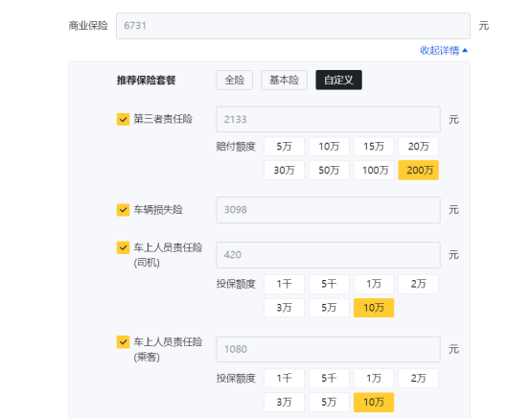Viewport: 530px width, 420px height.
Task: Click the passenger 1080 price field
Action: [x=328, y=349]
